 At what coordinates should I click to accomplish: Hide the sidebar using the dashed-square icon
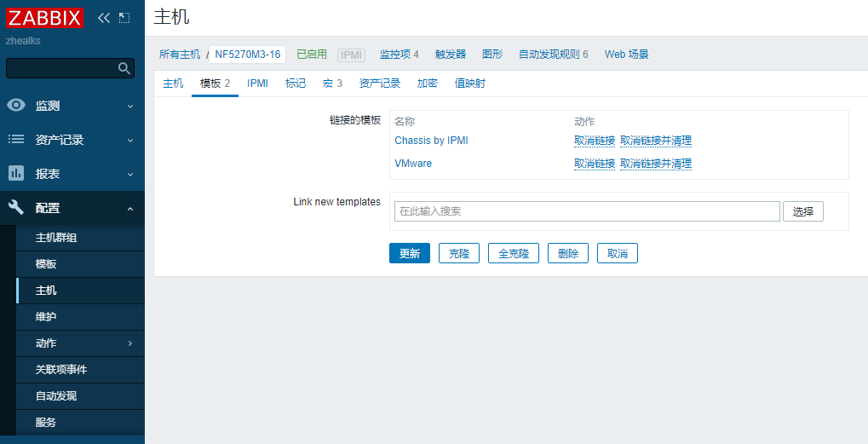click(x=124, y=18)
